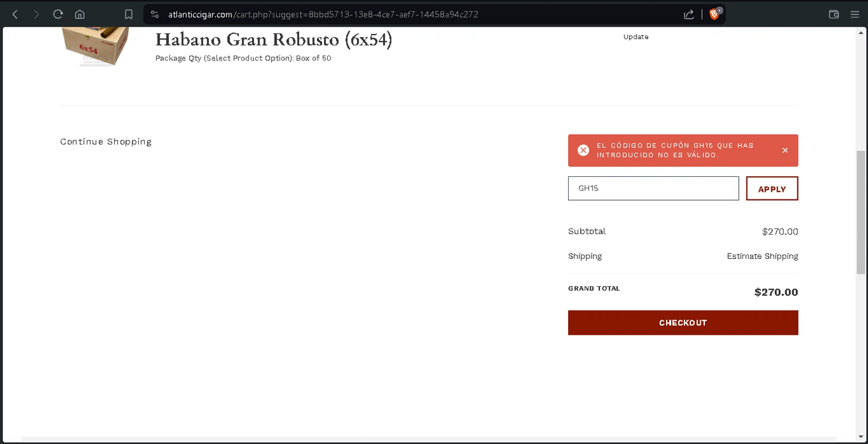Reload the current page
This screenshot has height=444, width=868.
coord(58,14)
